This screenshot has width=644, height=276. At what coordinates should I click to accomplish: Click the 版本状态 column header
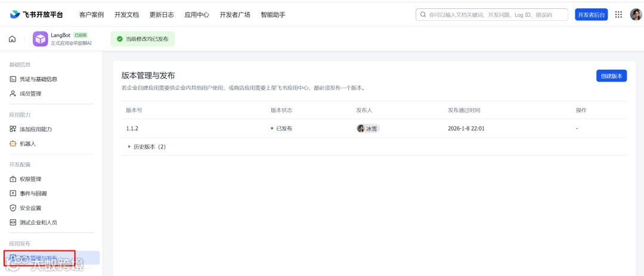click(x=281, y=110)
